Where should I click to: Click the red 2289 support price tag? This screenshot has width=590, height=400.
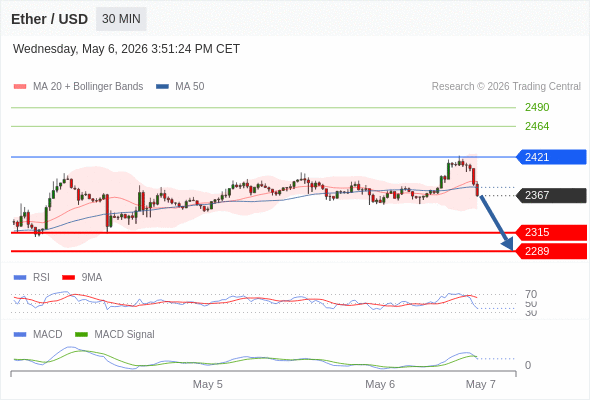click(551, 251)
